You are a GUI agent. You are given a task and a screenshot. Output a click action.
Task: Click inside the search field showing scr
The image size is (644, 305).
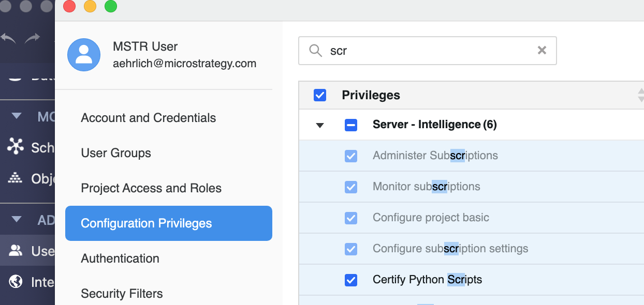pyautogui.click(x=414, y=50)
